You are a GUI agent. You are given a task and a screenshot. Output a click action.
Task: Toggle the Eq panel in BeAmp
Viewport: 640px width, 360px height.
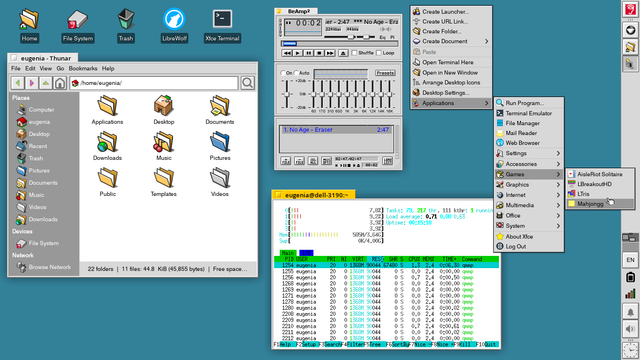pos(382,37)
